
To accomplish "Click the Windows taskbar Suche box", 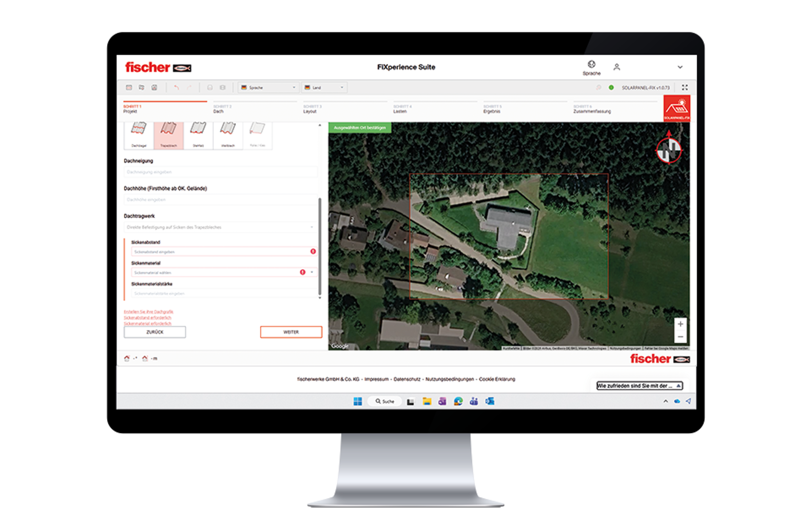I will point(385,401).
